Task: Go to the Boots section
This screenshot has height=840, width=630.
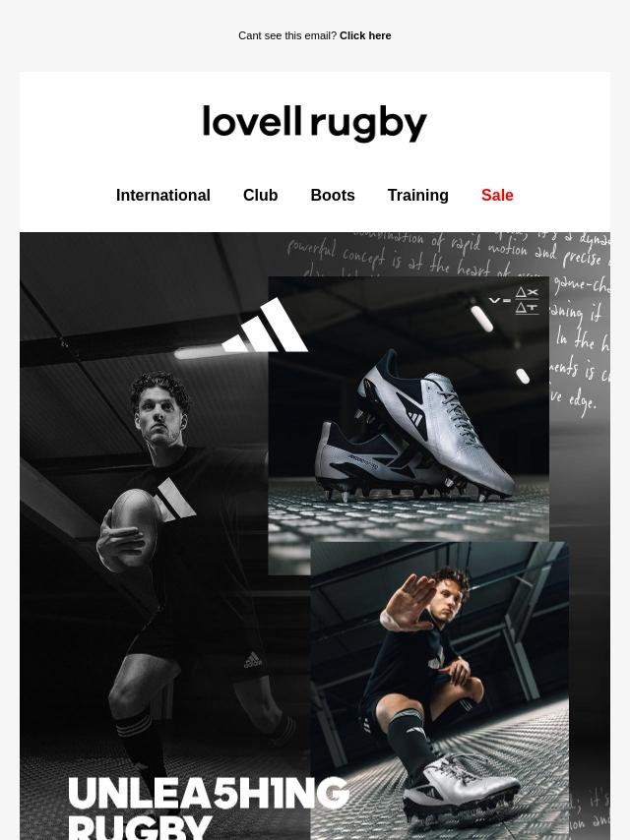Action: (x=333, y=195)
